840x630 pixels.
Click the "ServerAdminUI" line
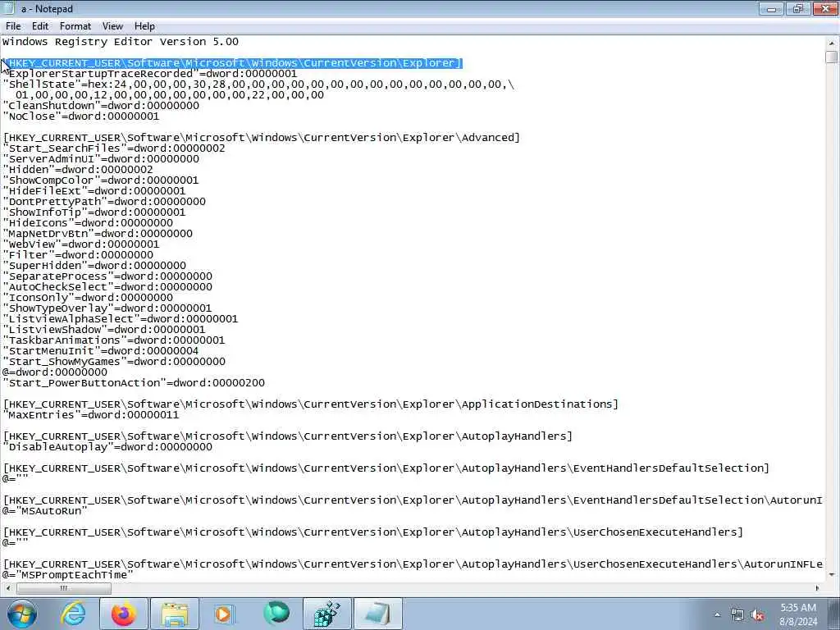pos(101,159)
